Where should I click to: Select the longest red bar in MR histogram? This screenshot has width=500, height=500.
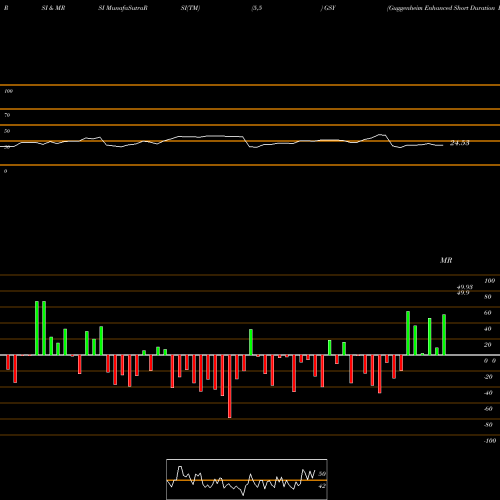pos(230,386)
